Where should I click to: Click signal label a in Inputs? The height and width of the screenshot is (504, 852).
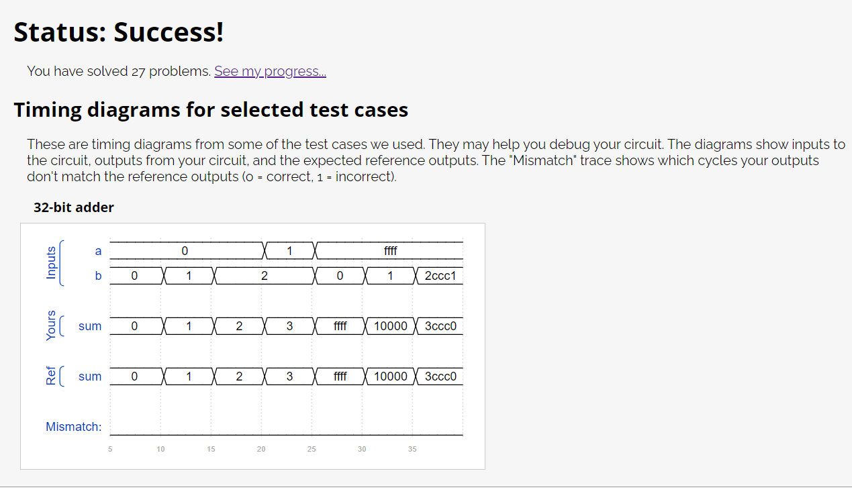(98, 251)
